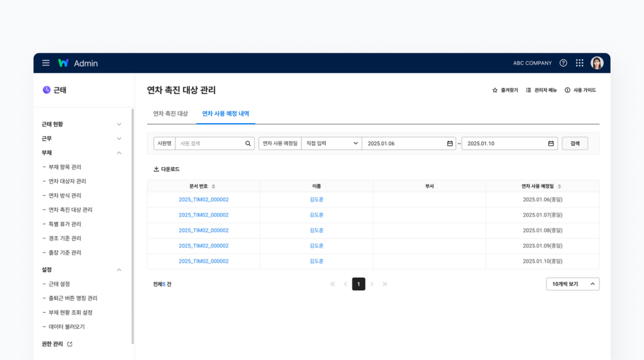Go to previous page arrow

(x=345, y=284)
